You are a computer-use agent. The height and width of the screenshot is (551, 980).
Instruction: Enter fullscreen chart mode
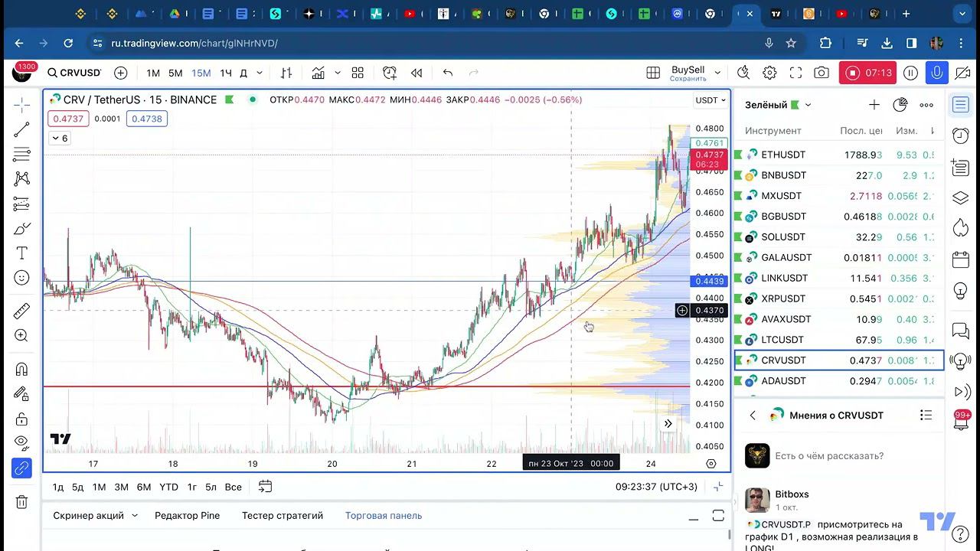[795, 73]
